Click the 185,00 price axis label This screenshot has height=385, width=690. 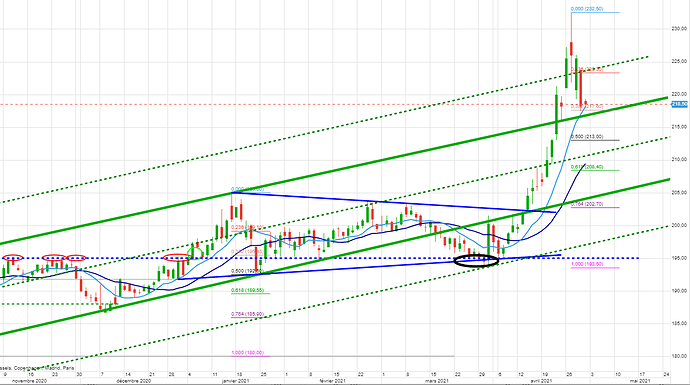pyautogui.click(x=679, y=323)
